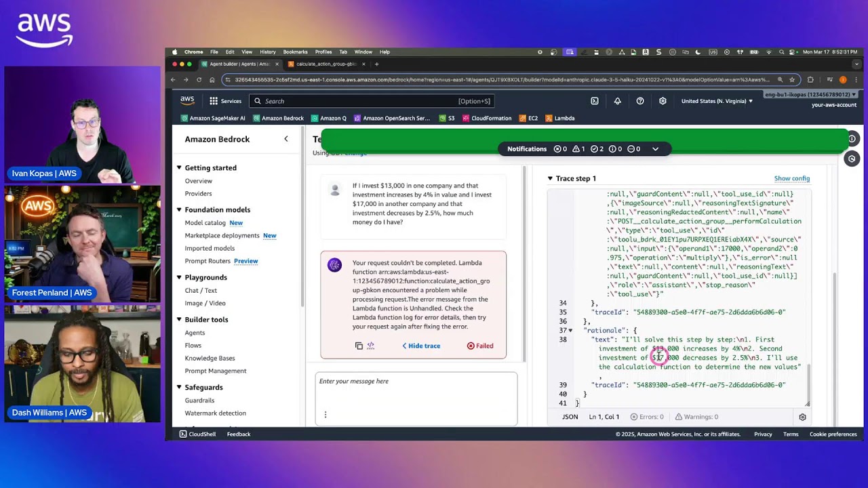The image size is (868, 488).
Task: Collapse Trace step 1
Action: tap(550, 178)
